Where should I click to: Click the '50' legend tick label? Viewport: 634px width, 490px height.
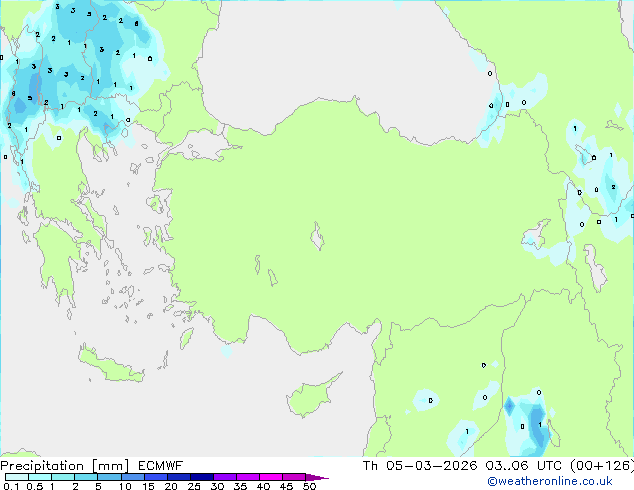[x=309, y=486]
